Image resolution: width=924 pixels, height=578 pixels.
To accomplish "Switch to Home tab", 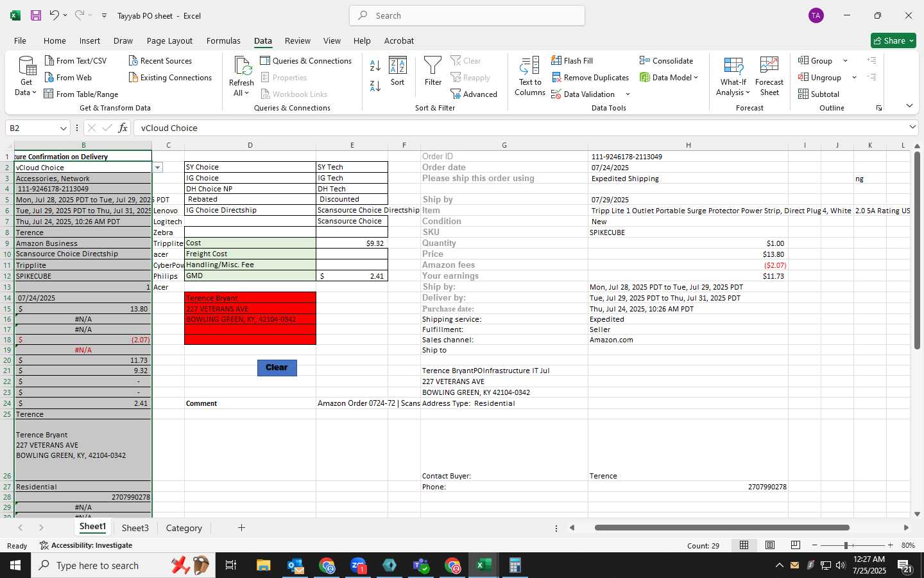I will point(55,40).
